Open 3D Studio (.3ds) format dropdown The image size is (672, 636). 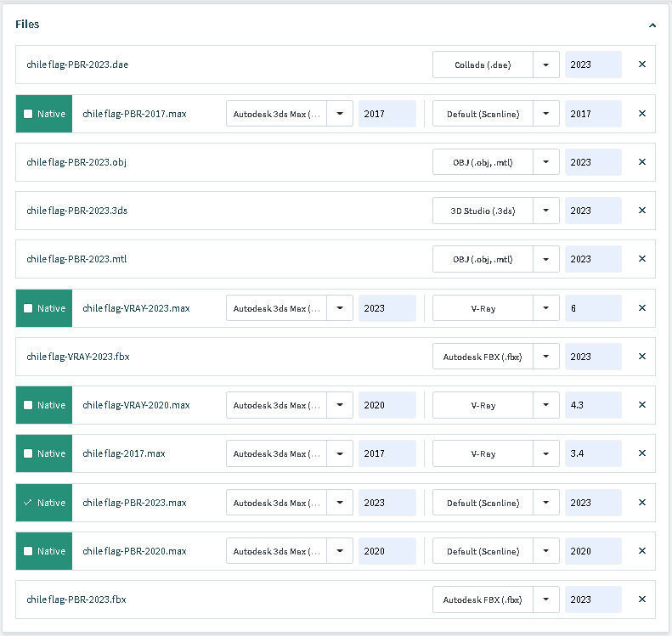click(x=546, y=211)
